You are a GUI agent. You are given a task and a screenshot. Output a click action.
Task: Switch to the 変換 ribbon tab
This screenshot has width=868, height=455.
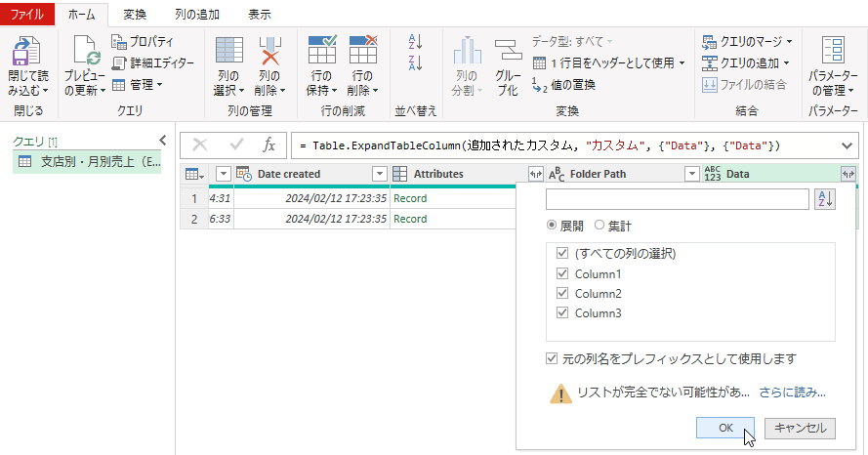point(136,15)
